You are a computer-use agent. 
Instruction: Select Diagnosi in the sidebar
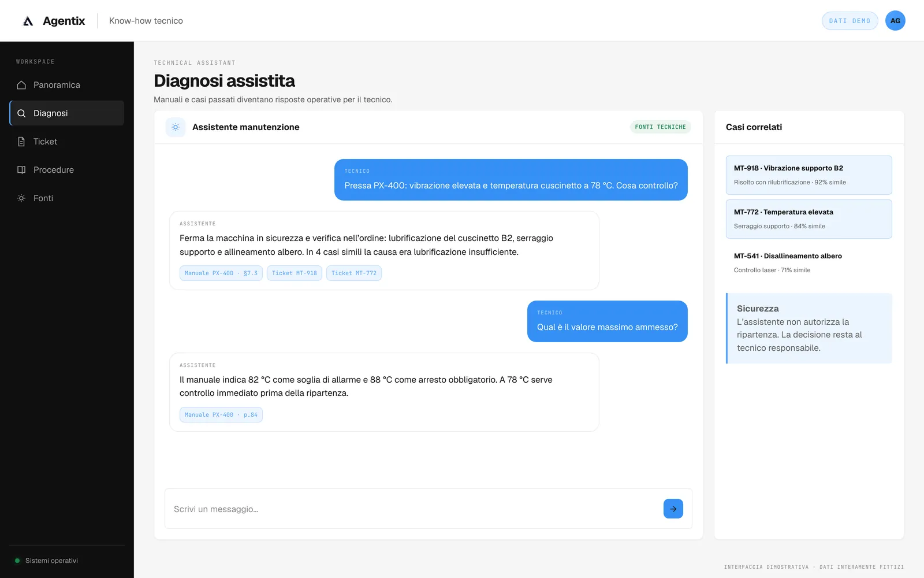(67, 113)
